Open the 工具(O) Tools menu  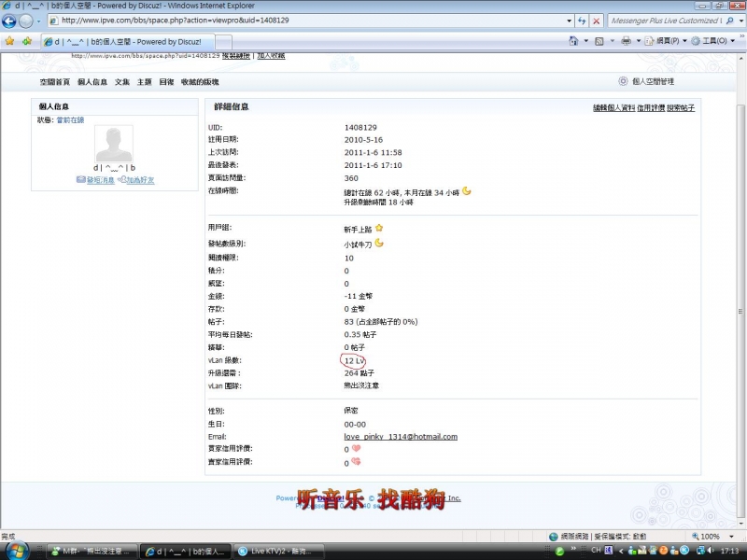(713, 41)
